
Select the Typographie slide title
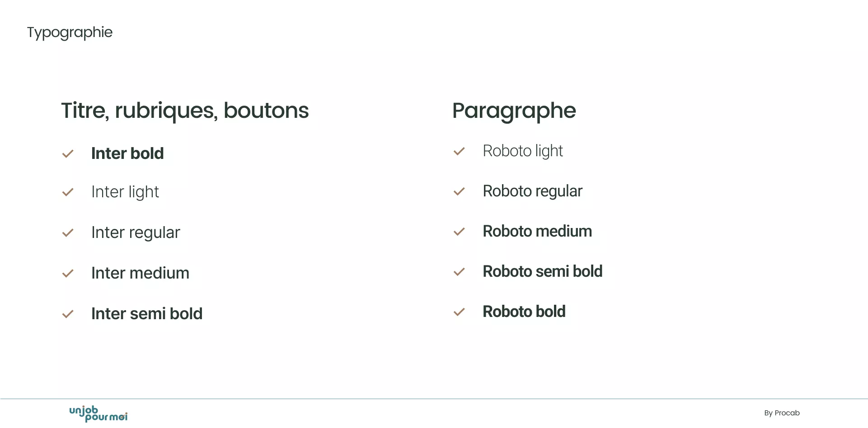tap(70, 33)
